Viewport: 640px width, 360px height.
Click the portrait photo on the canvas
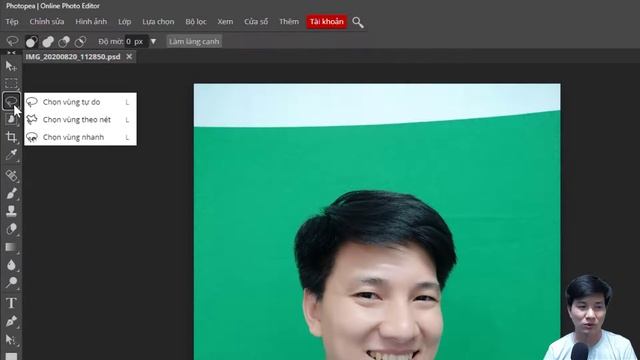click(377, 222)
